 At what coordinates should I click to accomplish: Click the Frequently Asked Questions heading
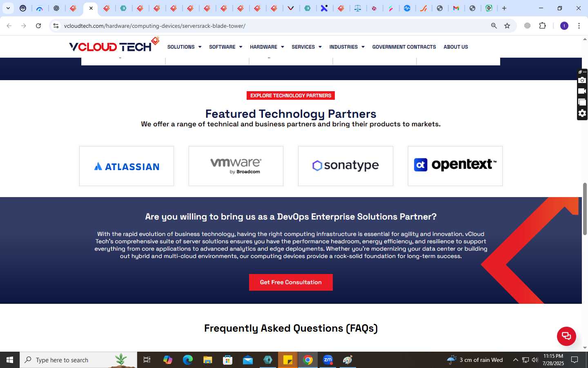pyautogui.click(x=291, y=328)
